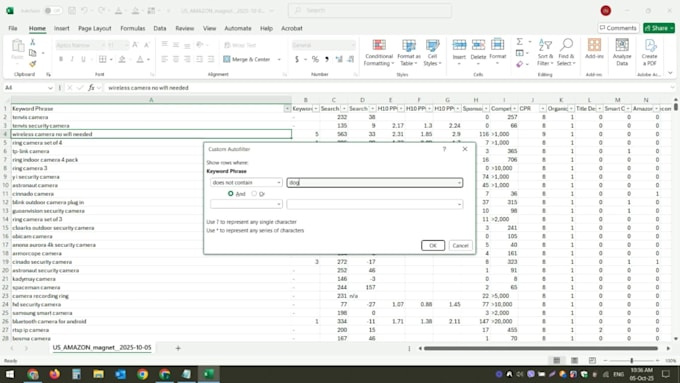680x383 pixels.
Task: Open the Comments pane
Action: (618, 28)
